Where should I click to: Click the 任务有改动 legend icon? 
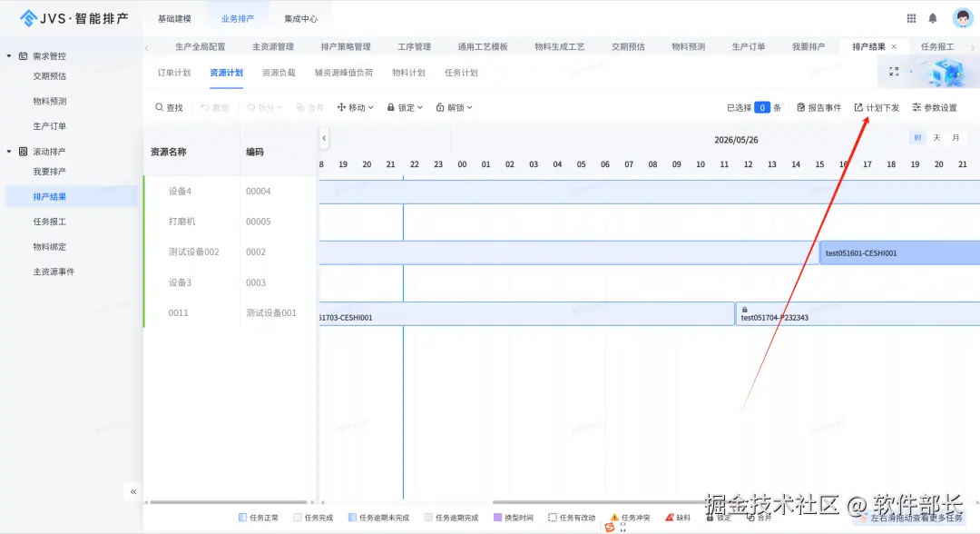(x=553, y=517)
